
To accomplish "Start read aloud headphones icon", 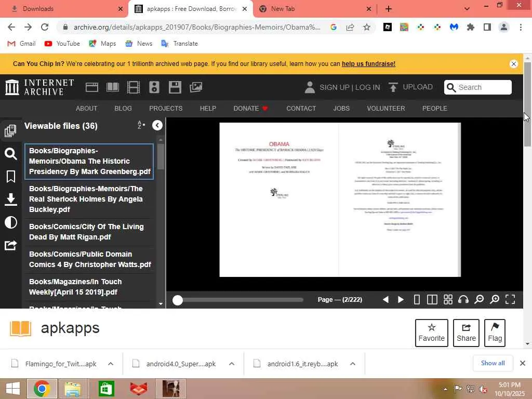I will (x=463, y=300).
